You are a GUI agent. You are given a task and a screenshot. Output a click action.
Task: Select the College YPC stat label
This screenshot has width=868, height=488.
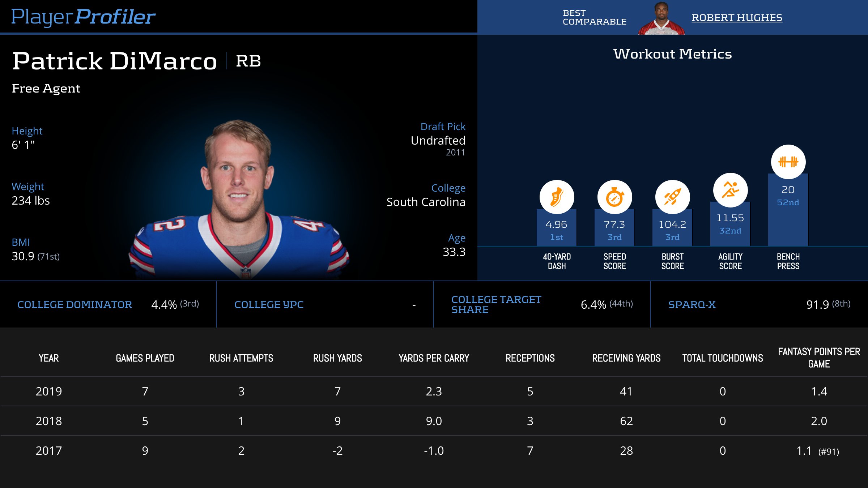pos(269,304)
